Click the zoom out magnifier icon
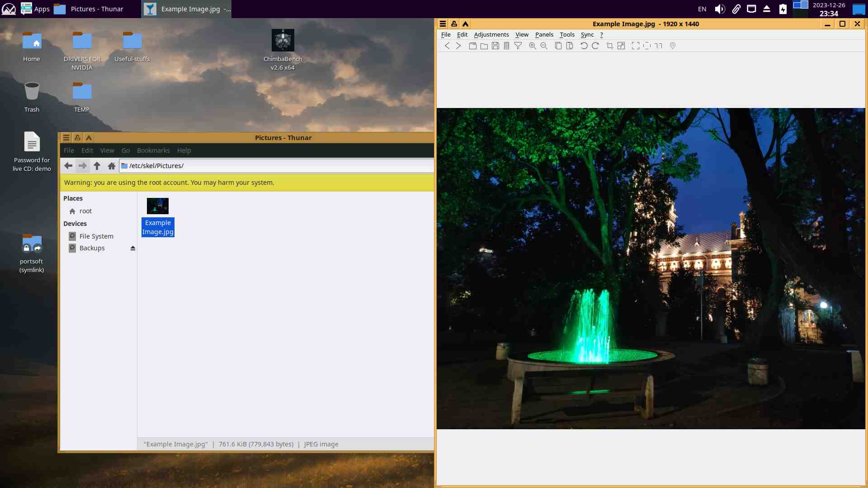This screenshot has height=488, width=868. coord(544,46)
